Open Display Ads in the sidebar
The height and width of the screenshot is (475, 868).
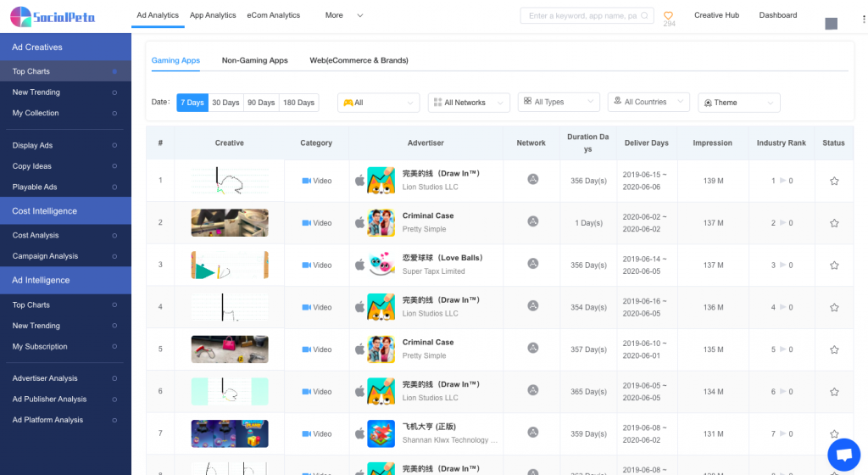click(x=65, y=145)
